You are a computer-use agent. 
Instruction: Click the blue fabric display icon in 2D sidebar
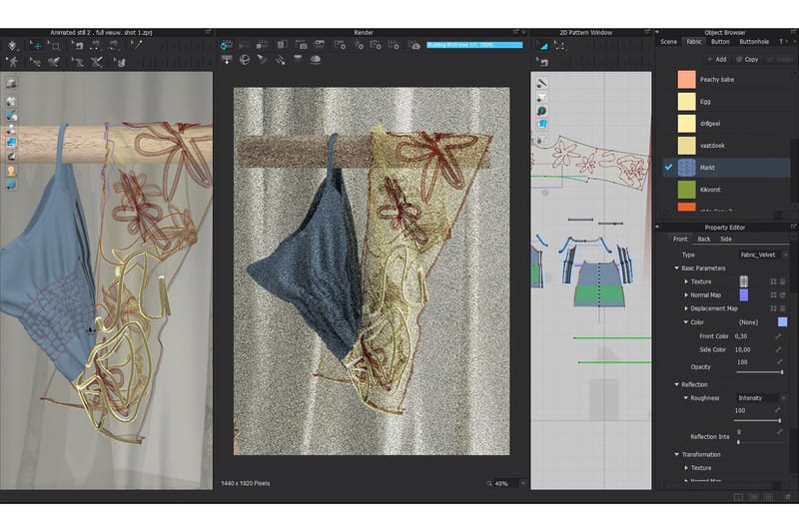pos(542,125)
